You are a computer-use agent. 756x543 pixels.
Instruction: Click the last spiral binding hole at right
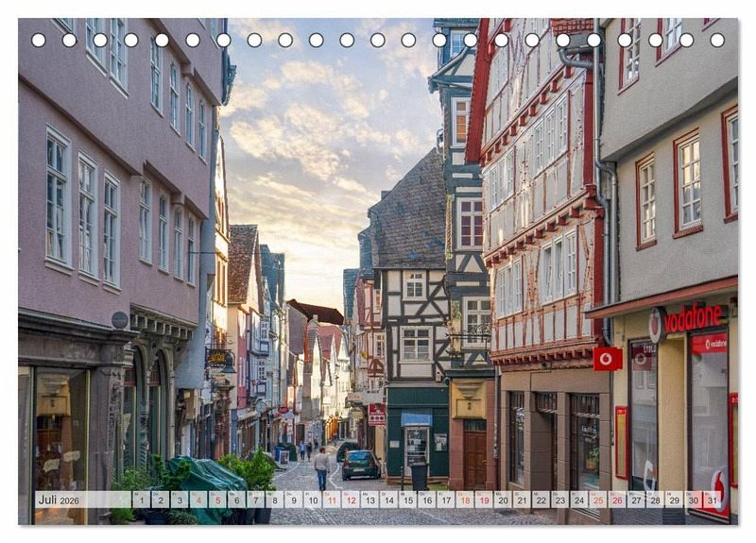(717, 41)
